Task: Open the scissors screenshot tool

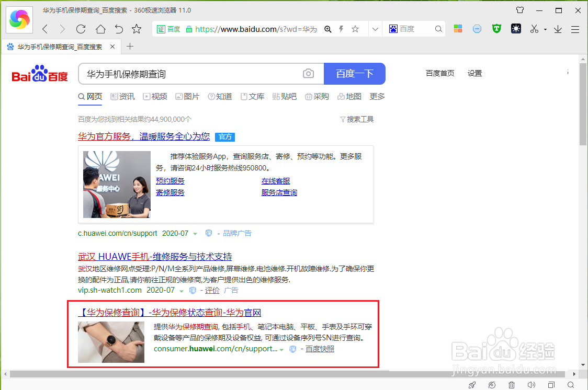Action: pos(534,29)
